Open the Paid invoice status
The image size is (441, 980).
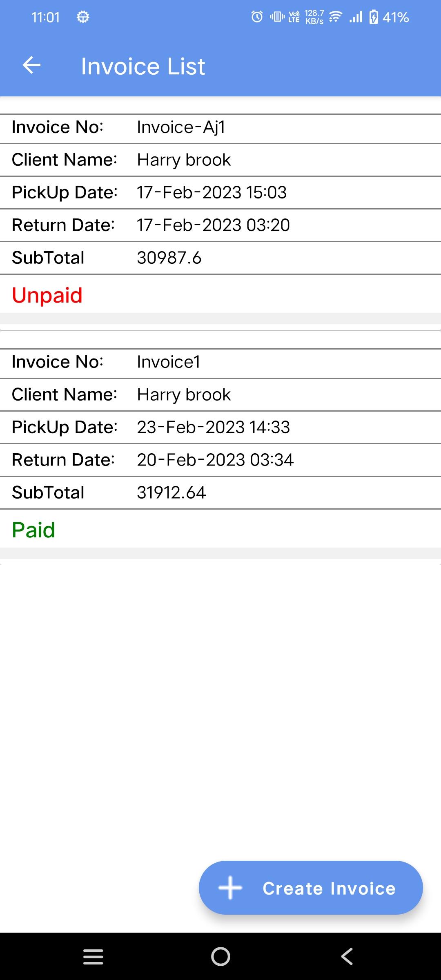coord(33,530)
